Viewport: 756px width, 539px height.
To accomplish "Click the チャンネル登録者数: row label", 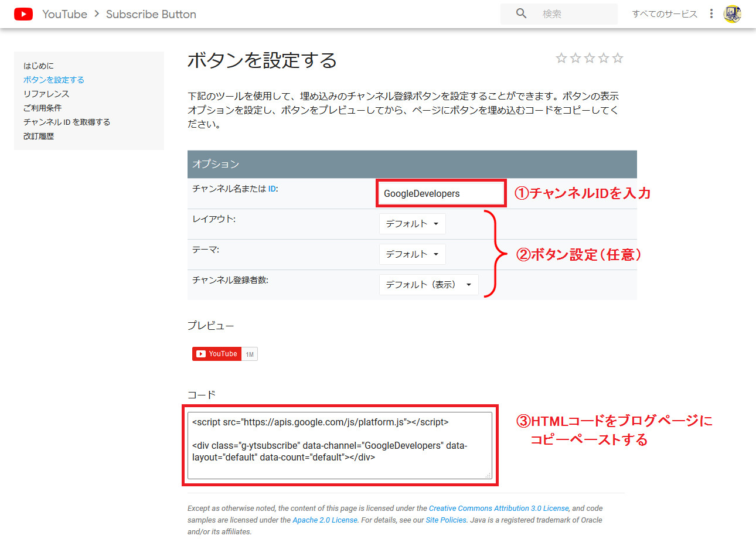I will (x=230, y=280).
